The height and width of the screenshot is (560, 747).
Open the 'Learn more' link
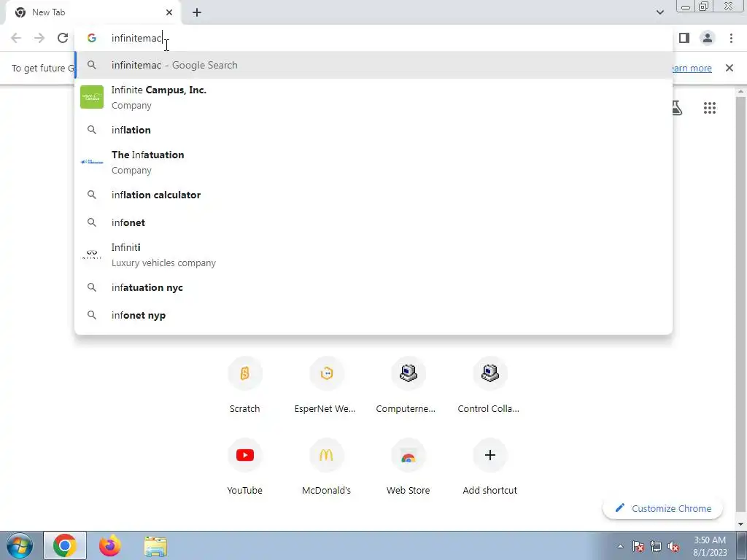pos(691,68)
